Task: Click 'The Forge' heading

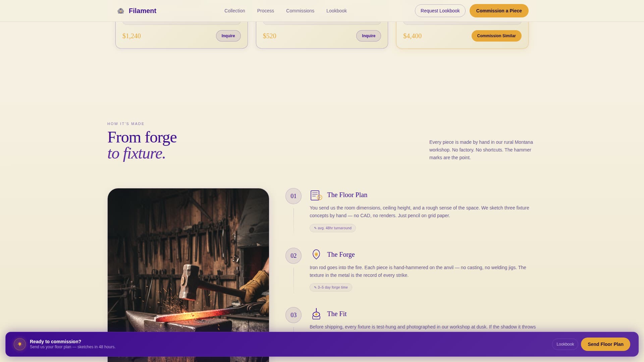Action: point(340,254)
